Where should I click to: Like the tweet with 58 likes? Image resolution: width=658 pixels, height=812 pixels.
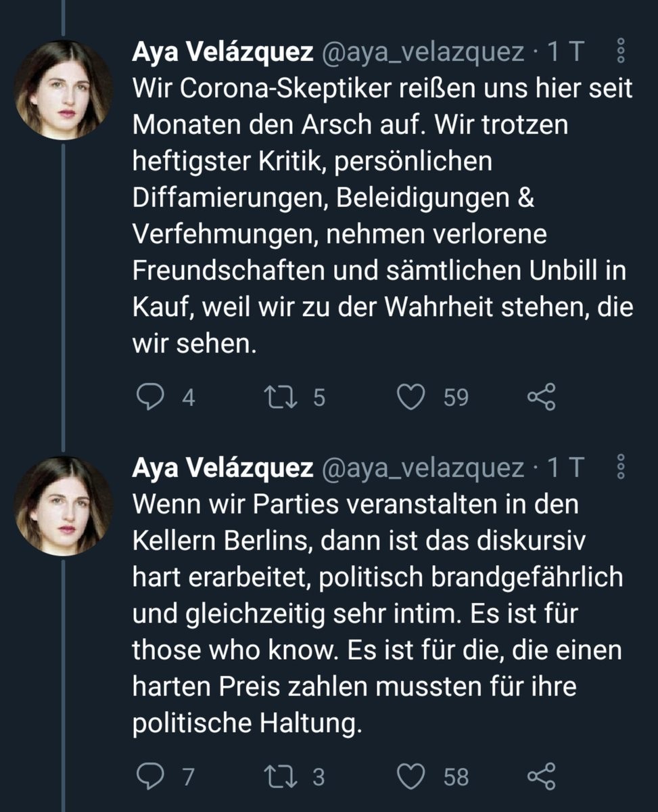pos(410,776)
